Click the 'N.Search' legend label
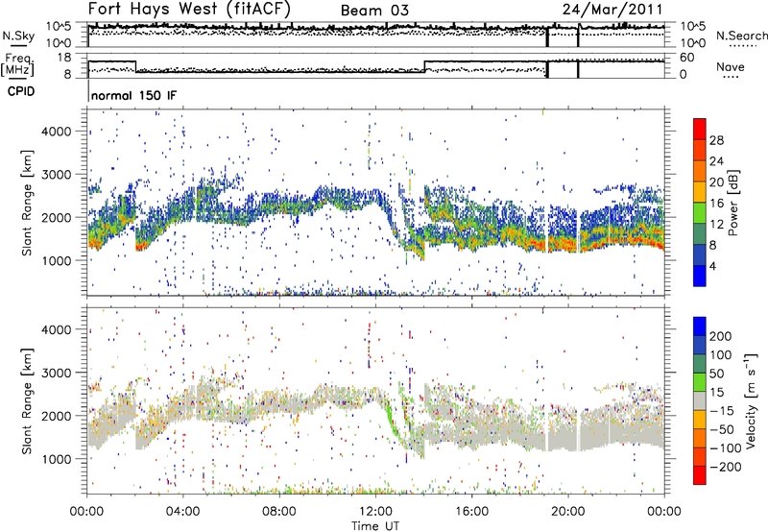 pos(741,36)
